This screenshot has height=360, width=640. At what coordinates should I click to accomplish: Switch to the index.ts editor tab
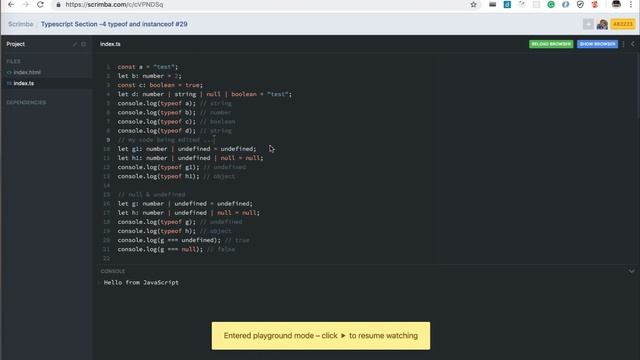click(x=110, y=44)
